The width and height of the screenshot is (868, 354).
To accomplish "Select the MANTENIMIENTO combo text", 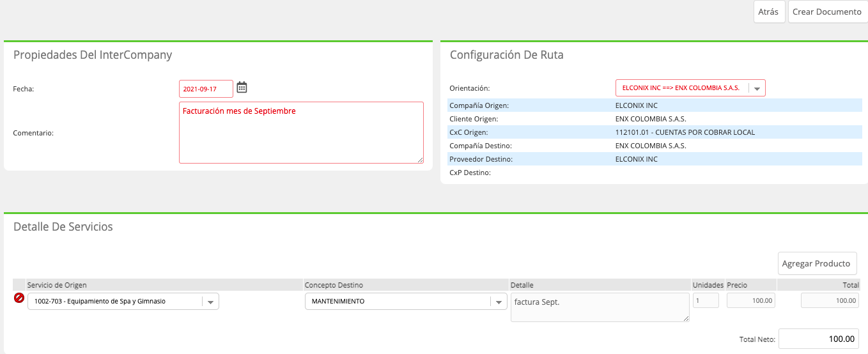I will [x=338, y=302].
